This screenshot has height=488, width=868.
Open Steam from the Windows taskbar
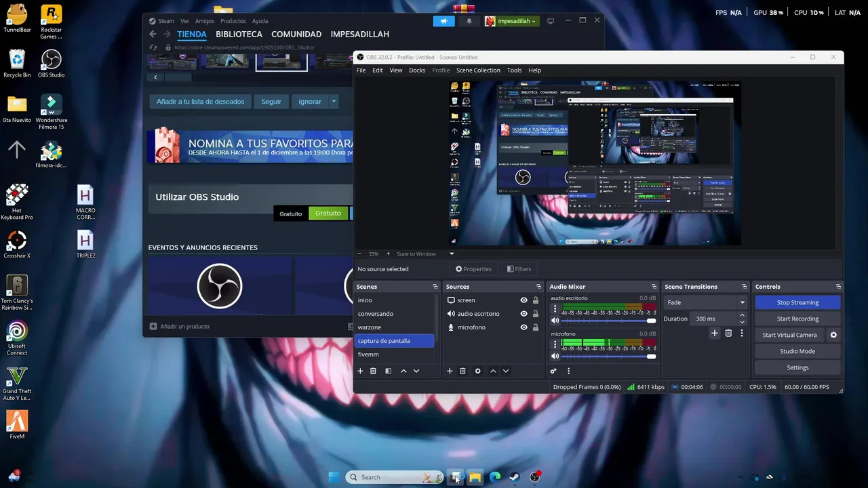click(515, 477)
